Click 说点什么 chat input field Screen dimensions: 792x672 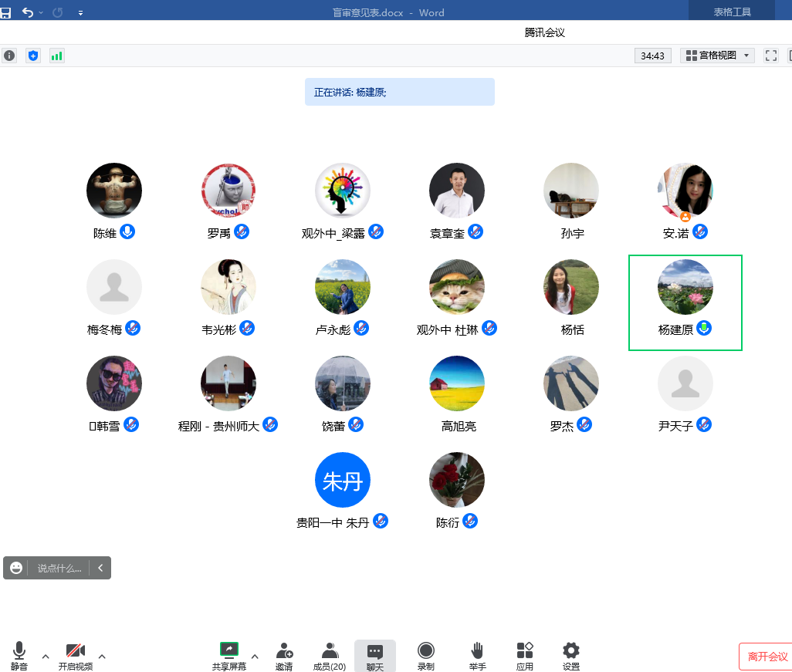point(59,568)
